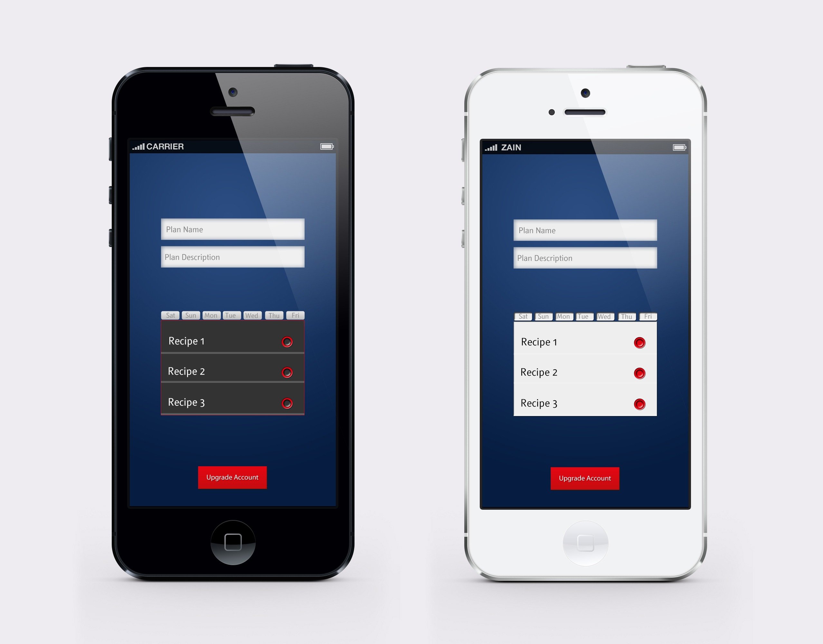Screen dimensions: 823x644
Task: Select the Saturday day tab
Action: (x=170, y=314)
